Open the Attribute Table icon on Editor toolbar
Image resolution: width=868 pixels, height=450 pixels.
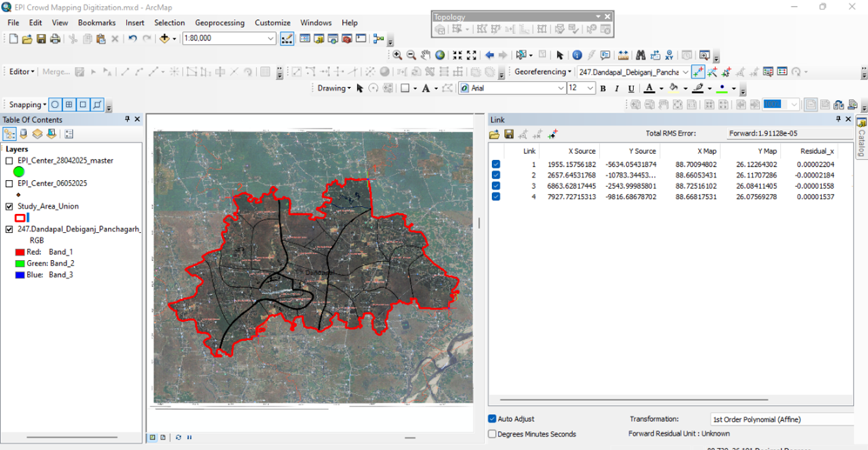click(265, 72)
